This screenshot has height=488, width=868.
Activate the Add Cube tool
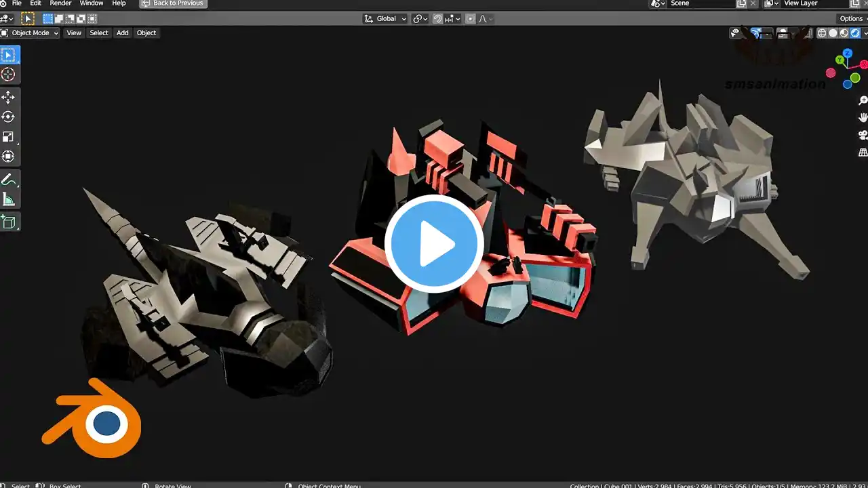[x=9, y=222]
